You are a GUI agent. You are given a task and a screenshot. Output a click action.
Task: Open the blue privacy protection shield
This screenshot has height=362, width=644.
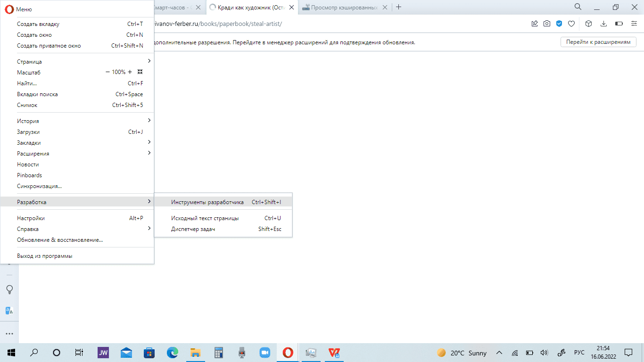[559, 24]
